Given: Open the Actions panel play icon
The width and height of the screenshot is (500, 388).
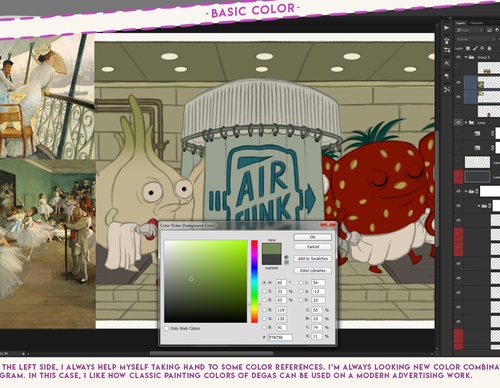Looking at the screenshot, I should (447, 28).
